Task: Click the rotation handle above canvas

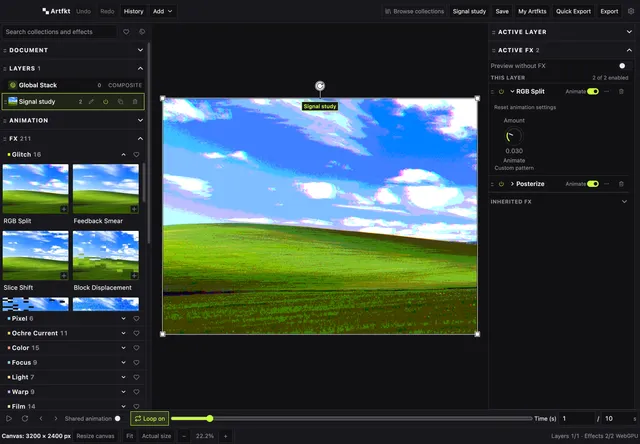Action: click(x=320, y=86)
